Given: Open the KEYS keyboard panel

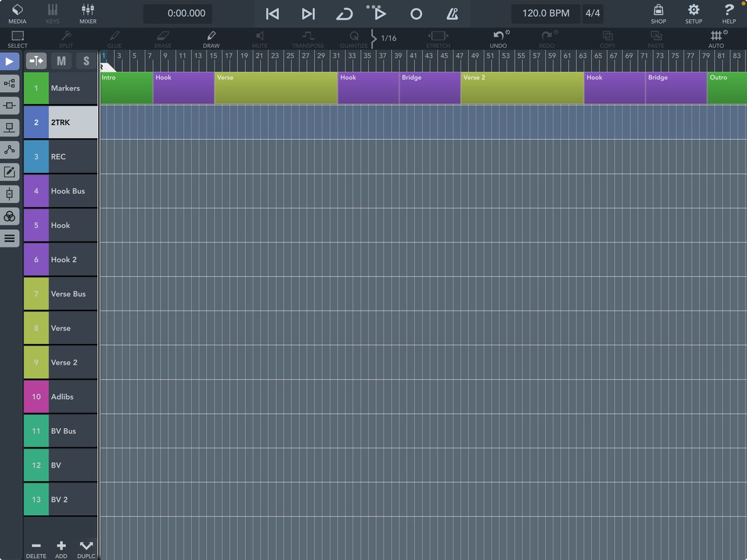Looking at the screenshot, I should coord(53,13).
